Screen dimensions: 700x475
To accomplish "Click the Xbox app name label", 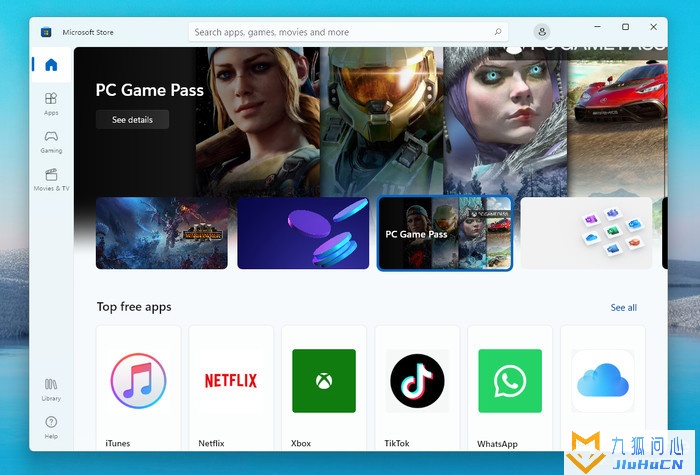I will (x=301, y=443).
